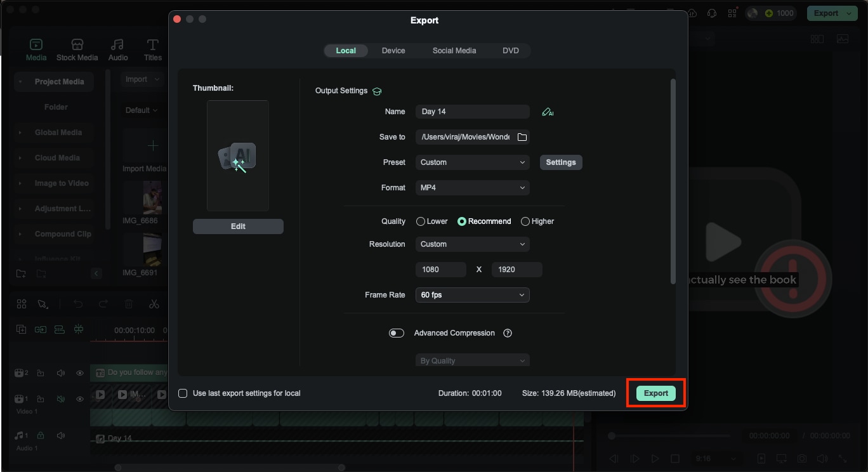Click the snapshot camera icon under preview
This screenshot has height=472, width=868.
pyautogui.click(x=803, y=459)
